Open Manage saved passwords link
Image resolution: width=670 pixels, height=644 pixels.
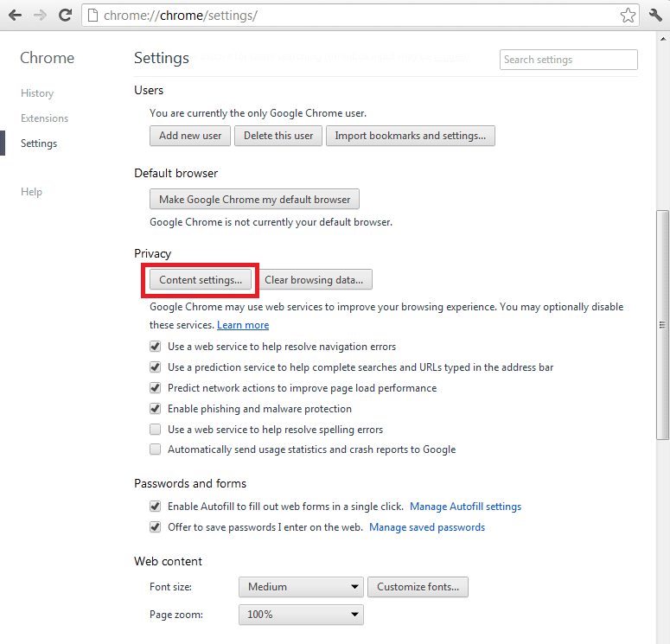(x=427, y=527)
